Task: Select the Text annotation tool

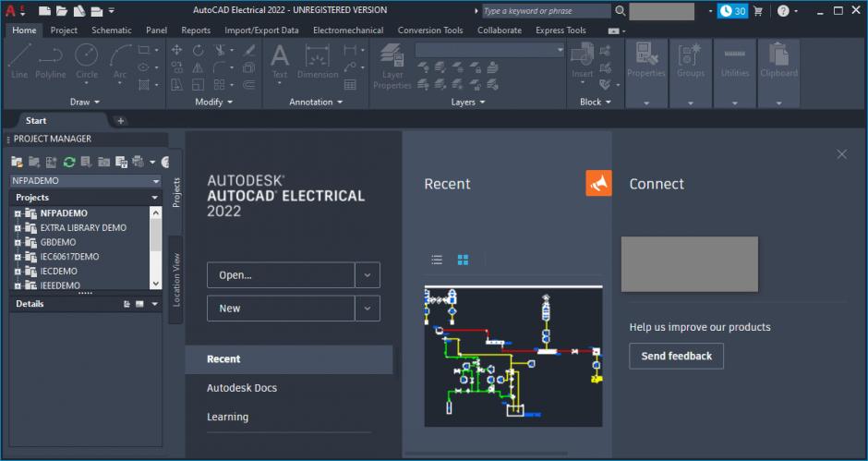Action: pyautogui.click(x=280, y=62)
